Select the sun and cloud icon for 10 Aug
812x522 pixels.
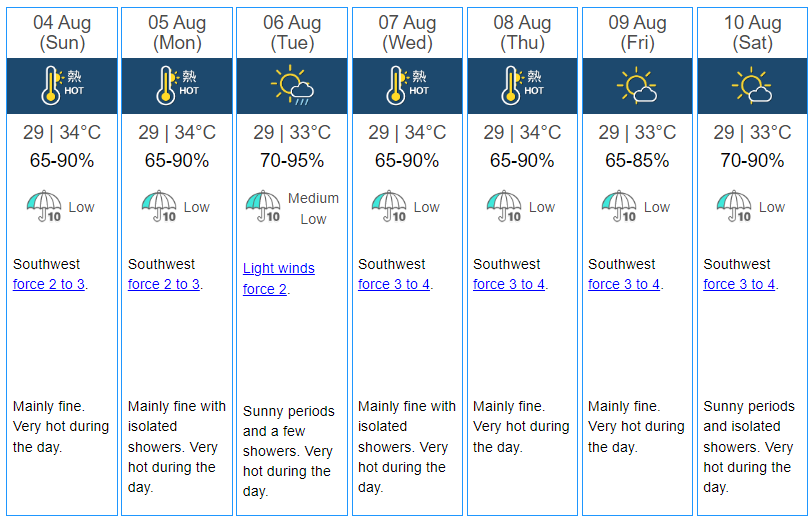tap(752, 85)
